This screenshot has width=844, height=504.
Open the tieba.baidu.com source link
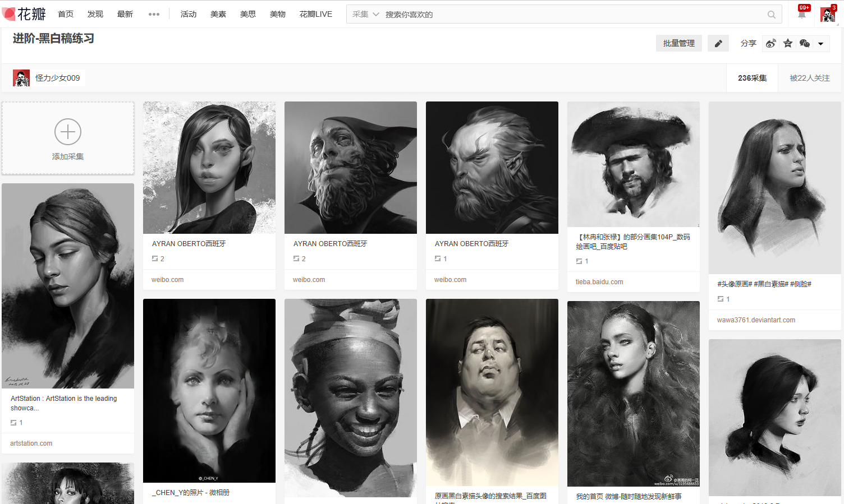(599, 282)
